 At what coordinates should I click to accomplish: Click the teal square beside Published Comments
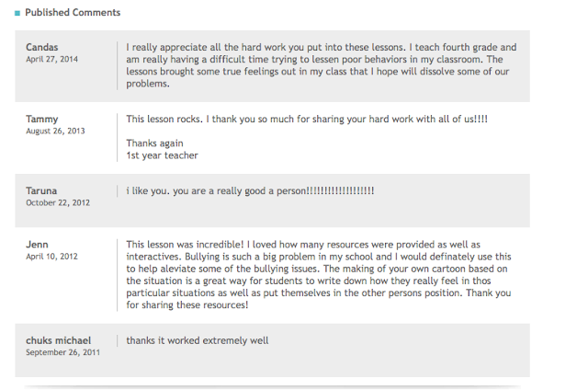pyautogui.click(x=17, y=13)
